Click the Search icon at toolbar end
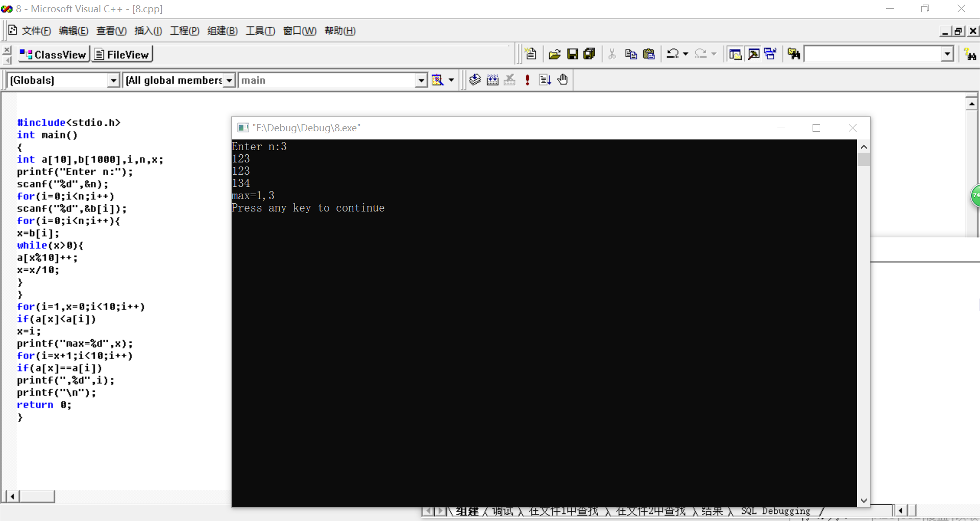The image size is (980, 521). (x=970, y=54)
